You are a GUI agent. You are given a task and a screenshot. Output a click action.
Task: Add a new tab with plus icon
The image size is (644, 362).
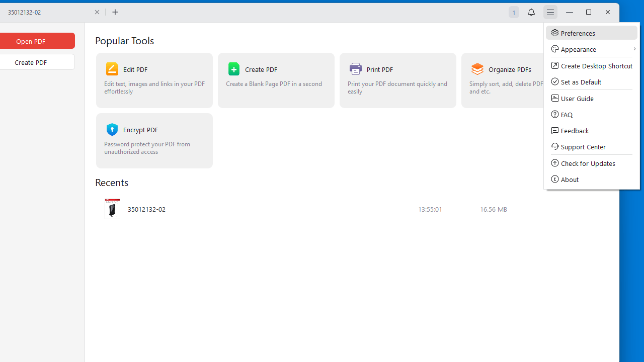tap(115, 12)
